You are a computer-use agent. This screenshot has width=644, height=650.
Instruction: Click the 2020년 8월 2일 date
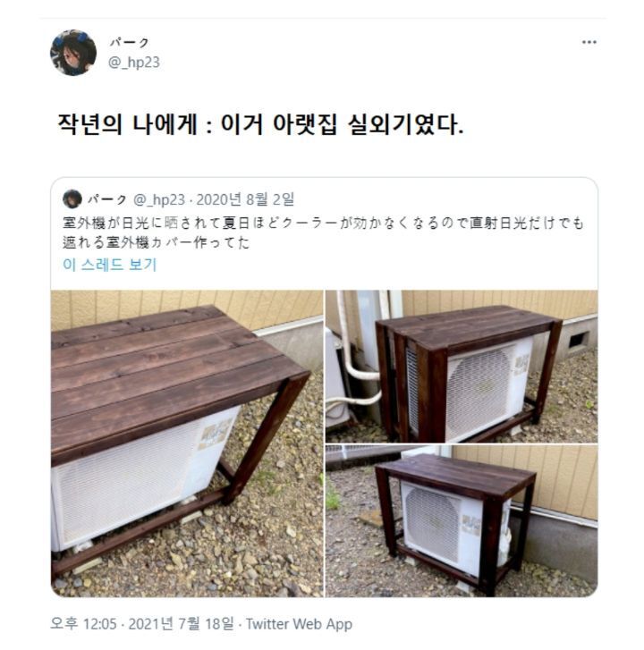pyautogui.click(x=245, y=199)
